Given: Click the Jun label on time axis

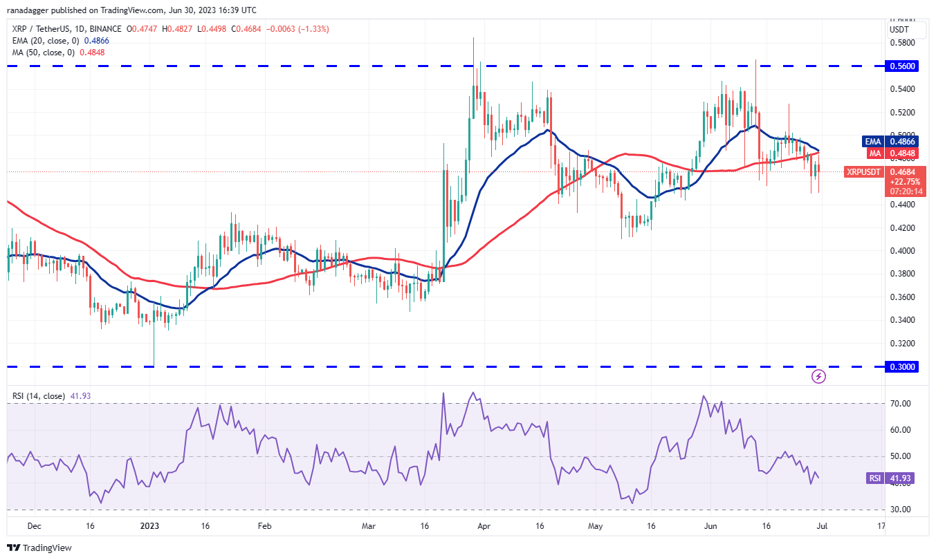Looking at the screenshot, I should [x=708, y=526].
